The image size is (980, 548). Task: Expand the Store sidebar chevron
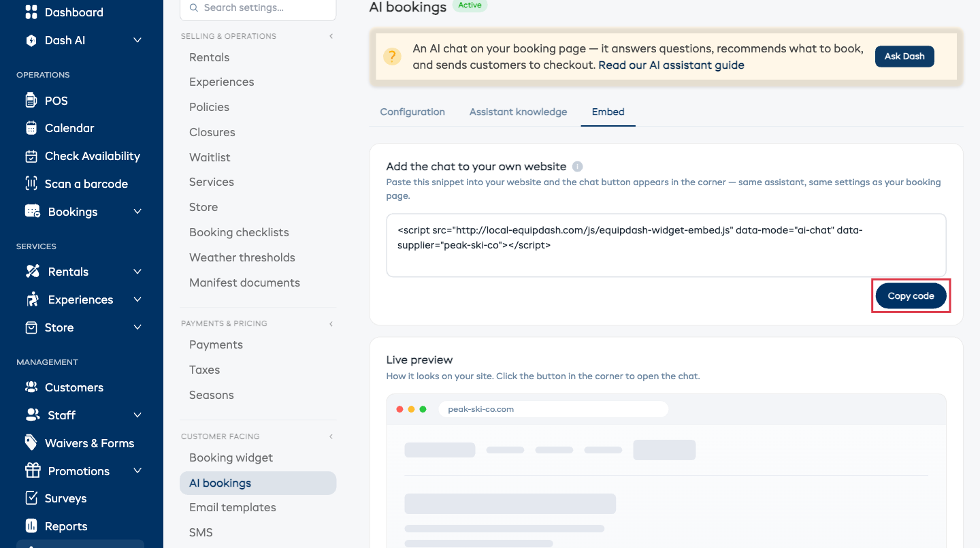click(x=137, y=327)
